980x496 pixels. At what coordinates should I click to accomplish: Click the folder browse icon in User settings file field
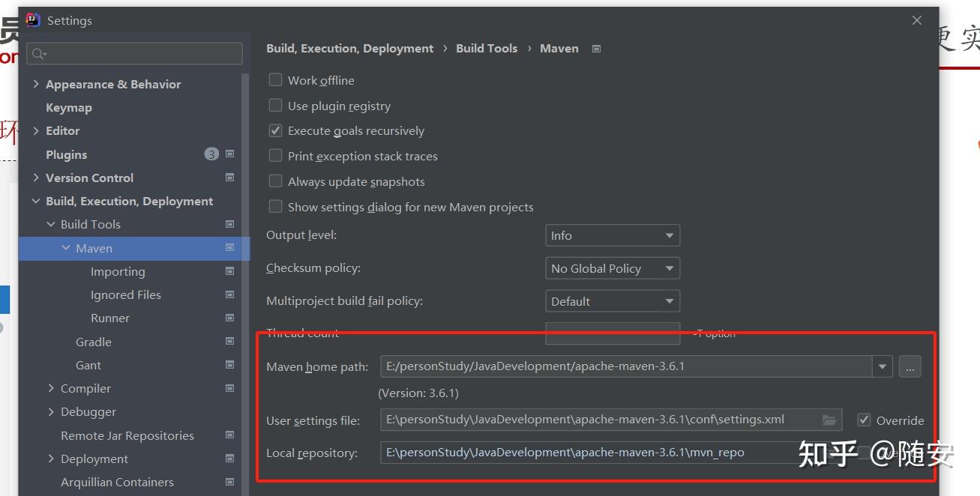[x=829, y=420]
